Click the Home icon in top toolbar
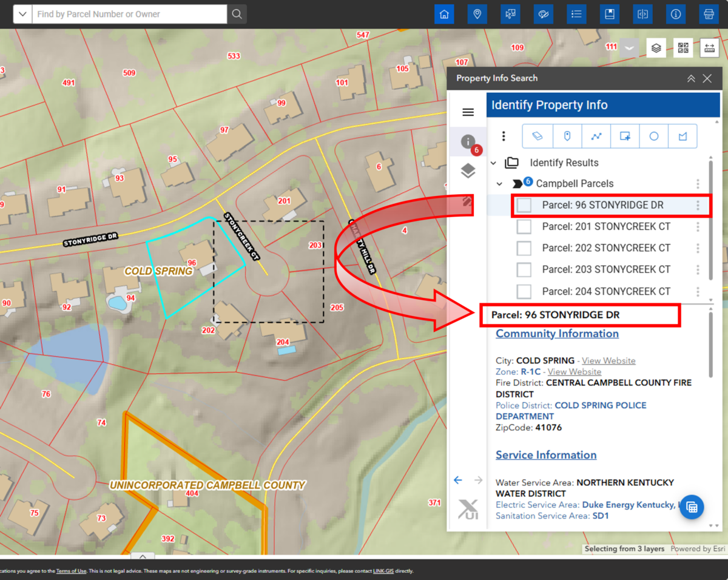Viewport: 728px width, 580px height. 444,14
